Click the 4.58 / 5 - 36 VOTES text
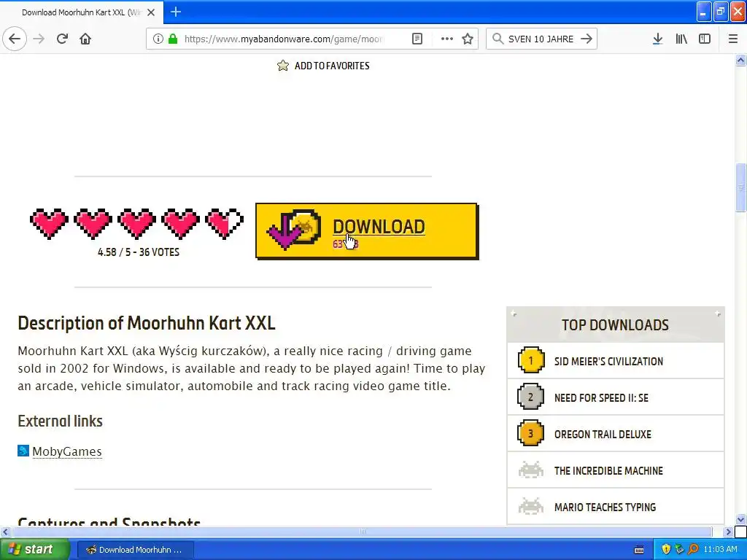Viewport: 747px width, 560px height. click(x=139, y=252)
